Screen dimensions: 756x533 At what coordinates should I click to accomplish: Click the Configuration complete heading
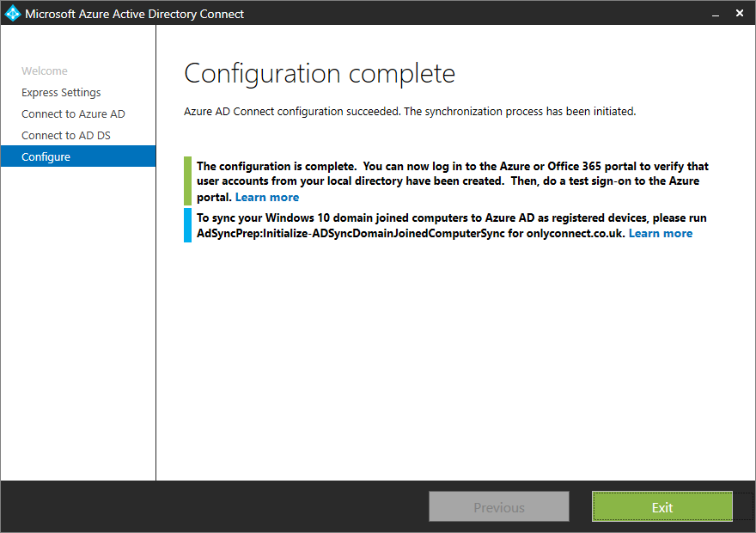(320, 74)
